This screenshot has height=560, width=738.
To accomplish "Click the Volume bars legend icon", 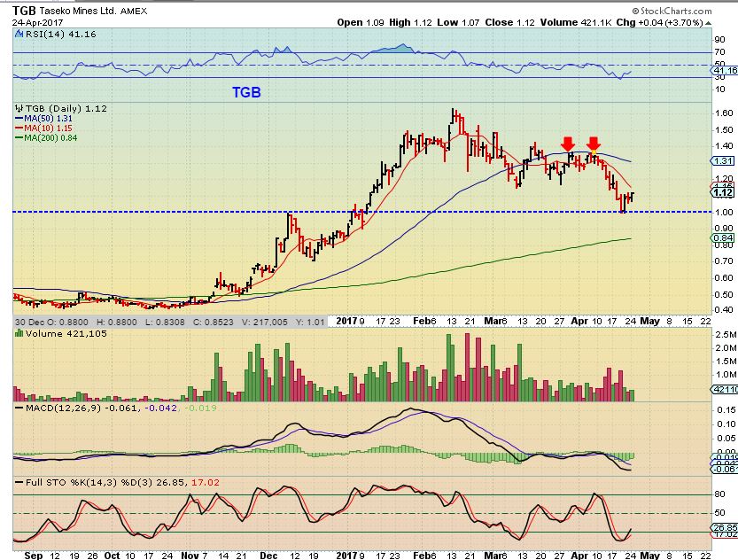I will coord(19,333).
